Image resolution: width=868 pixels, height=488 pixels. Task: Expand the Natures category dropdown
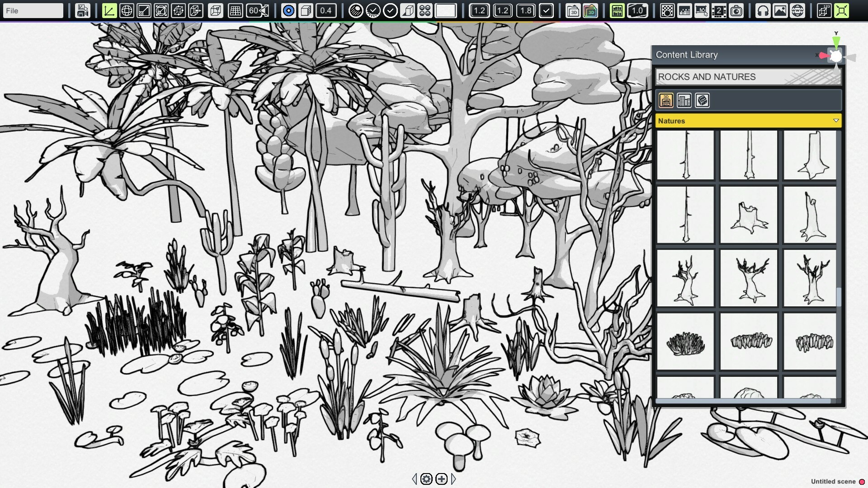835,121
